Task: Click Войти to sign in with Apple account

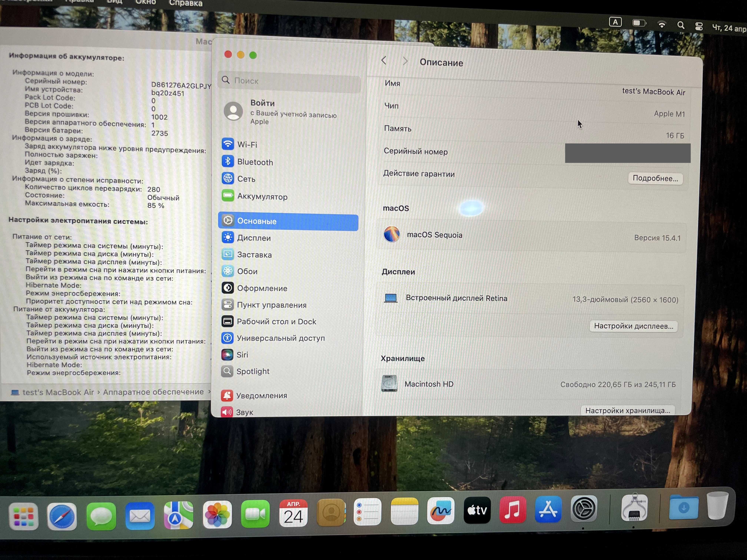Action: (262, 103)
